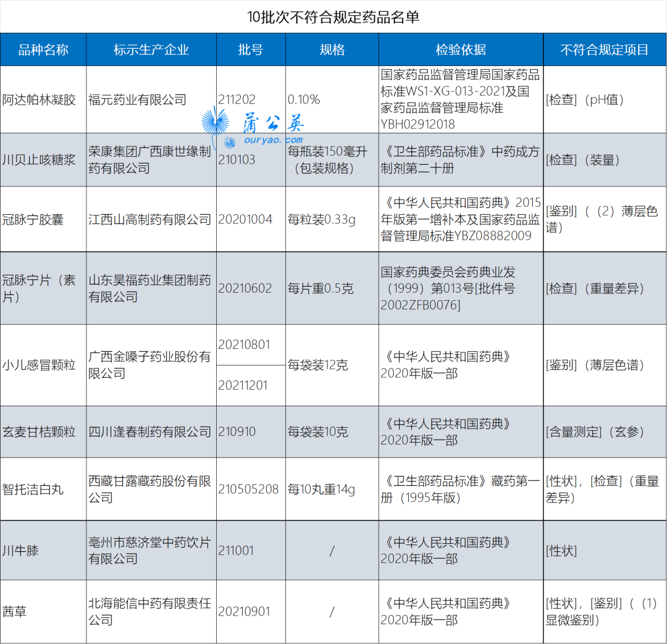The height and width of the screenshot is (644, 667).
Task: Select 茜草 row's 不符合规定项目 cell
Action: (x=605, y=612)
